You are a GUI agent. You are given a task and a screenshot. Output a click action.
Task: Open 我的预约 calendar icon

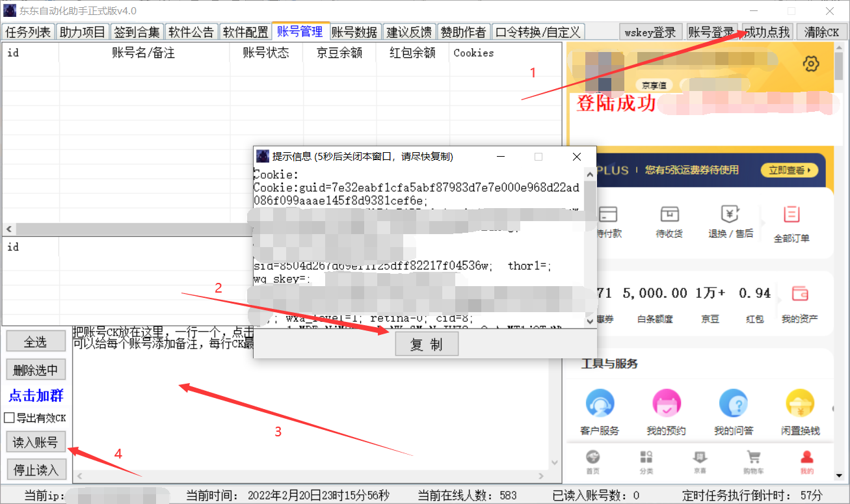coord(667,404)
